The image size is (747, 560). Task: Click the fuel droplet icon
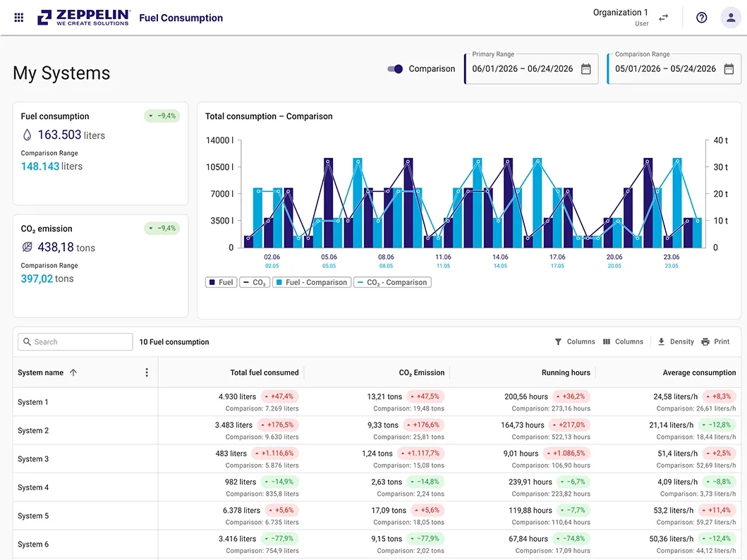pos(27,135)
